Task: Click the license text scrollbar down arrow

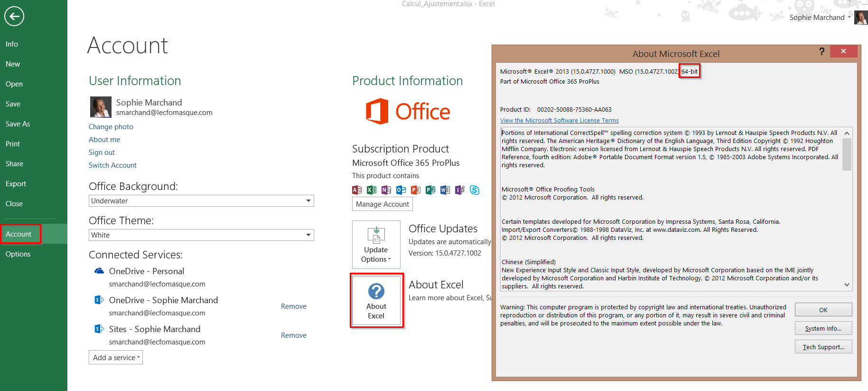Action: 847,285
